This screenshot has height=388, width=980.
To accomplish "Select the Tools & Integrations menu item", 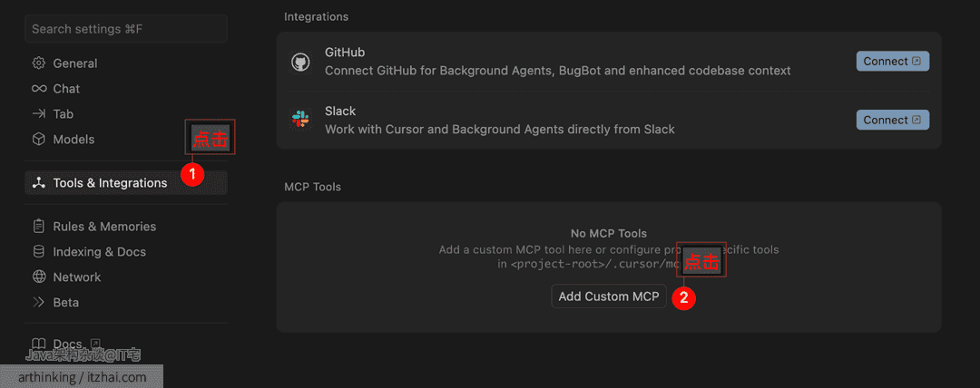I will (x=126, y=183).
